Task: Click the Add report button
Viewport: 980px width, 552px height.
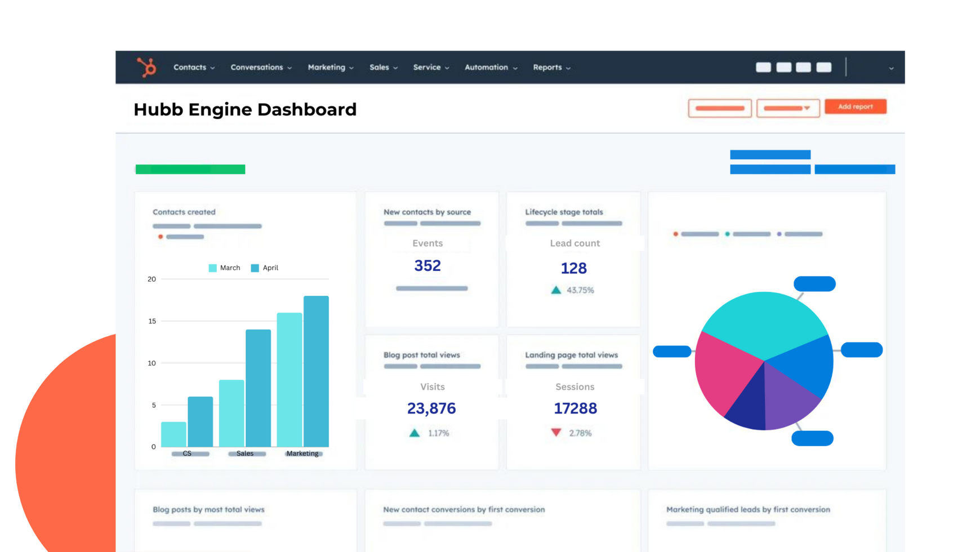Action: pos(855,106)
